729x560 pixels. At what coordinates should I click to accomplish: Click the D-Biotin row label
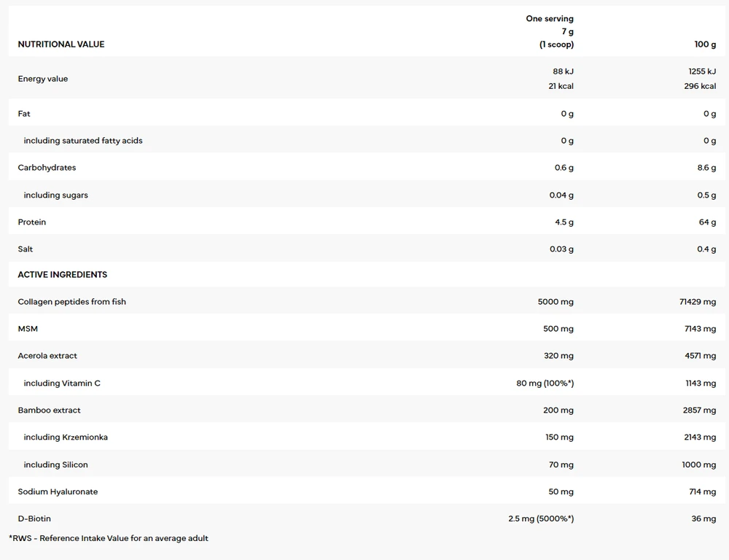(x=34, y=518)
